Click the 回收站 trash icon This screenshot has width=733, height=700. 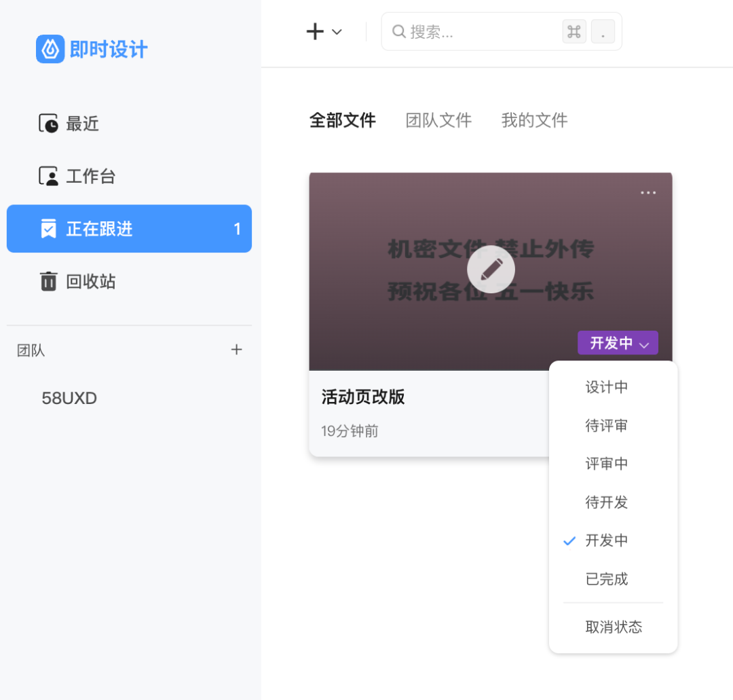click(x=48, y=281)
